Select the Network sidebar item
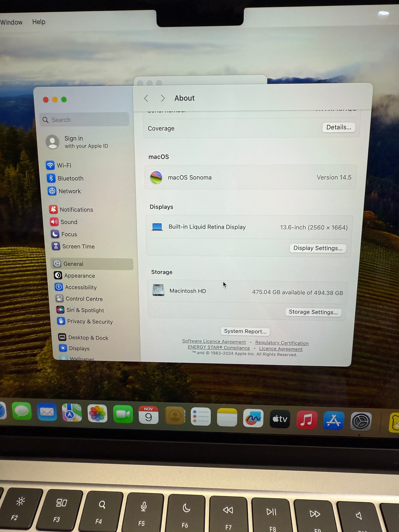This screenshot has height=532, width=399. 64,191
